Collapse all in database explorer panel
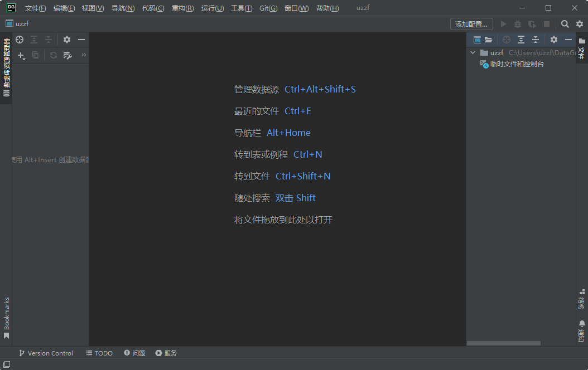Image resolution: width=588 pixels, height=370 pixels. coord(49,40)
